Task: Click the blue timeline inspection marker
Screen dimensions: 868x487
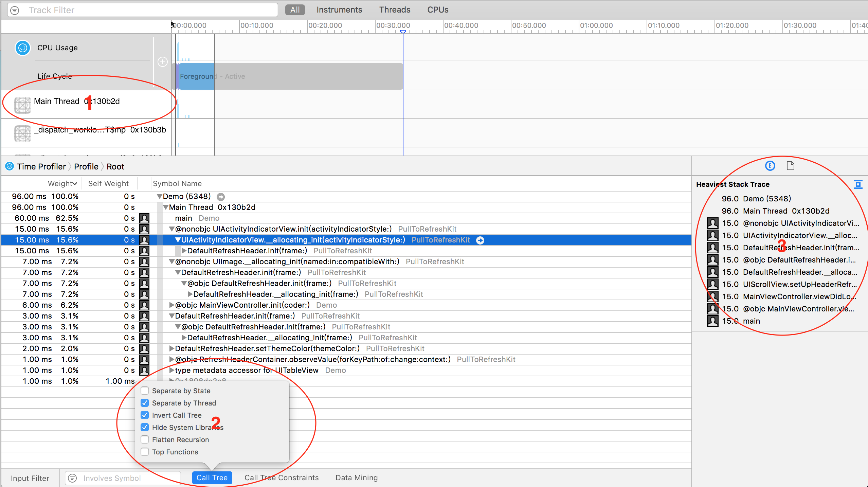Action: click(x=403, y=32)
